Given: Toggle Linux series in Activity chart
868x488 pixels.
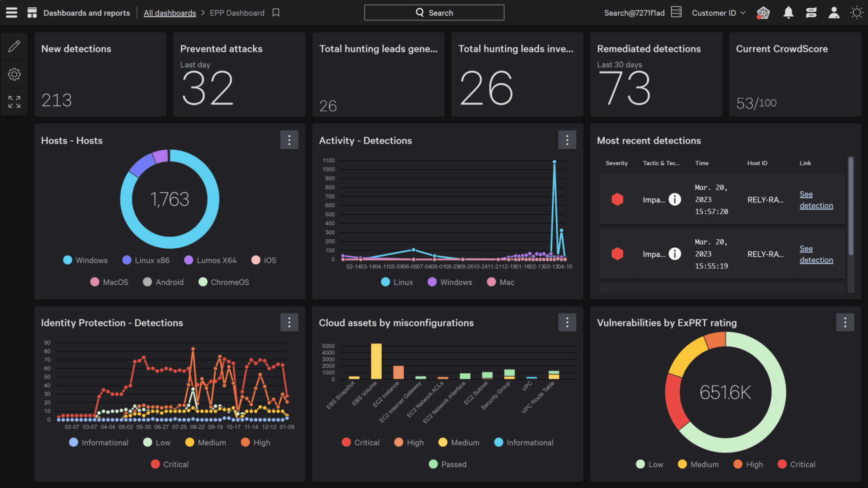Looking at the screenshot, I should pyautogui.click(x=397, y=282).
